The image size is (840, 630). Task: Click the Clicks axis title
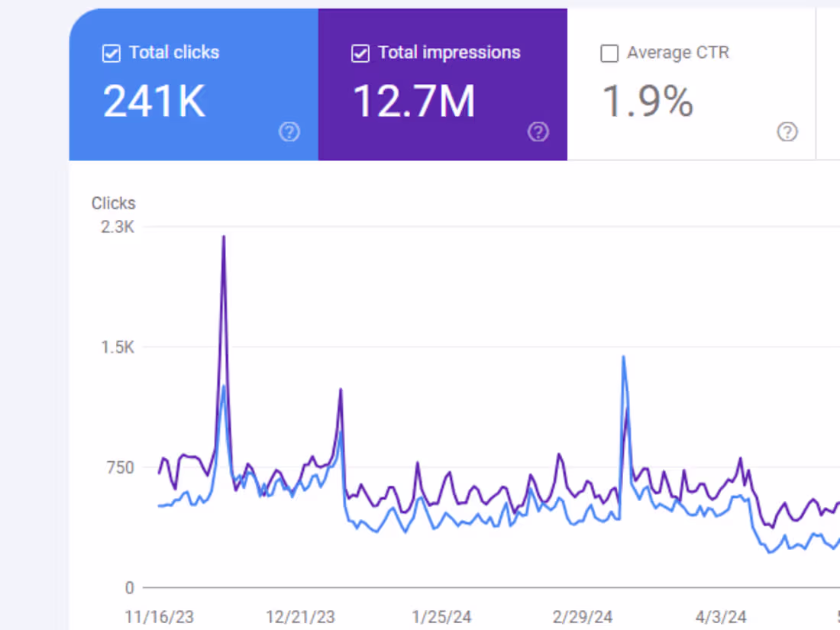(113, 203)
